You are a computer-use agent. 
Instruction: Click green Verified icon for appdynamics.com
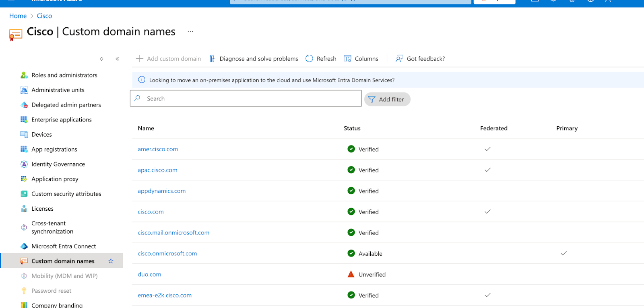351,191
